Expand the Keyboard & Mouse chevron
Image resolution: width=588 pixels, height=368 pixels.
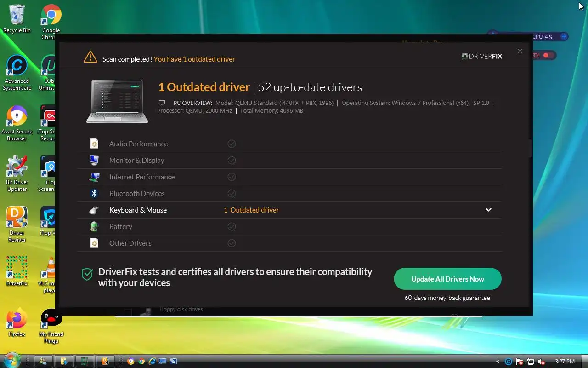488,210
